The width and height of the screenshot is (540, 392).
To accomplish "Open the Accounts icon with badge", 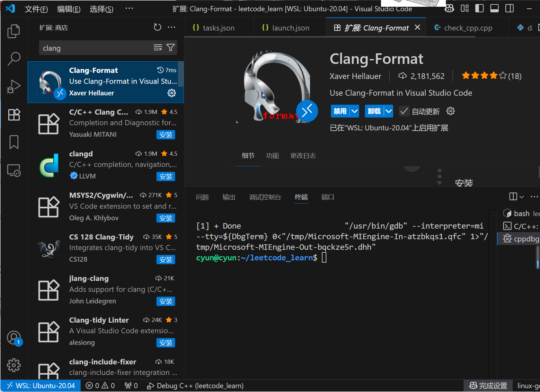I will click(14, 338).
